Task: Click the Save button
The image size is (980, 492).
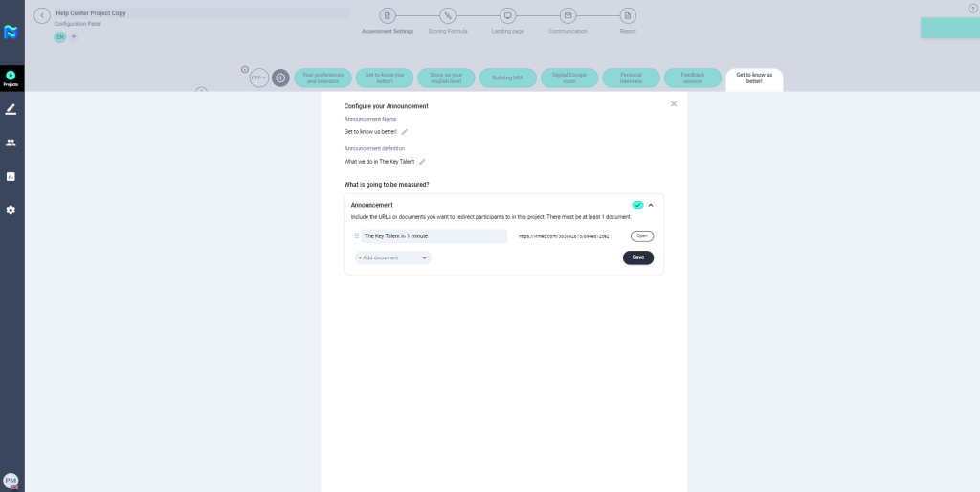Action: 637,257
